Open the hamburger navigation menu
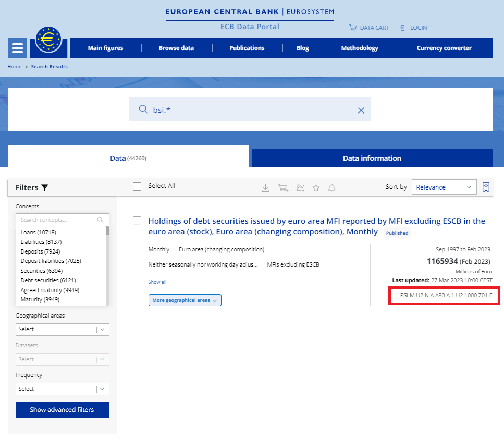The height and width of the screenshot is (441, 504). click(17, 47)
